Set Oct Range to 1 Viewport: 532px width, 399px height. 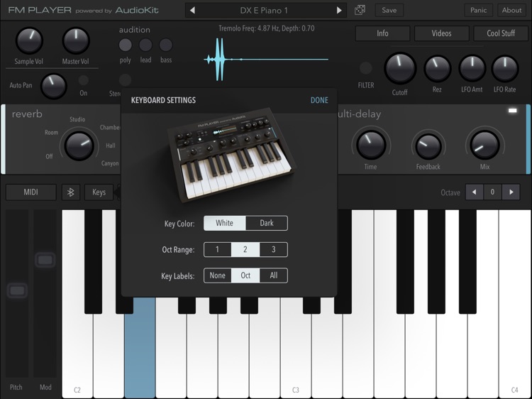218,250
